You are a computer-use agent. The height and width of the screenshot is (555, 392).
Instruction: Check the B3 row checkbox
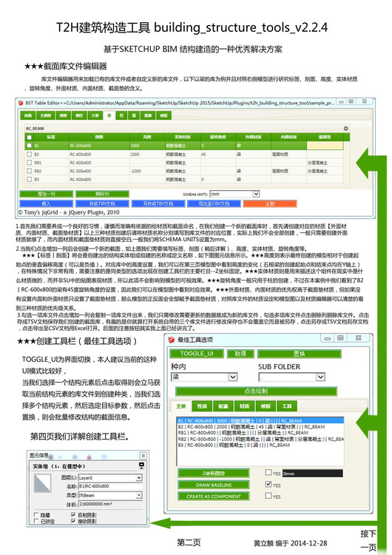[x=30, y=180]
